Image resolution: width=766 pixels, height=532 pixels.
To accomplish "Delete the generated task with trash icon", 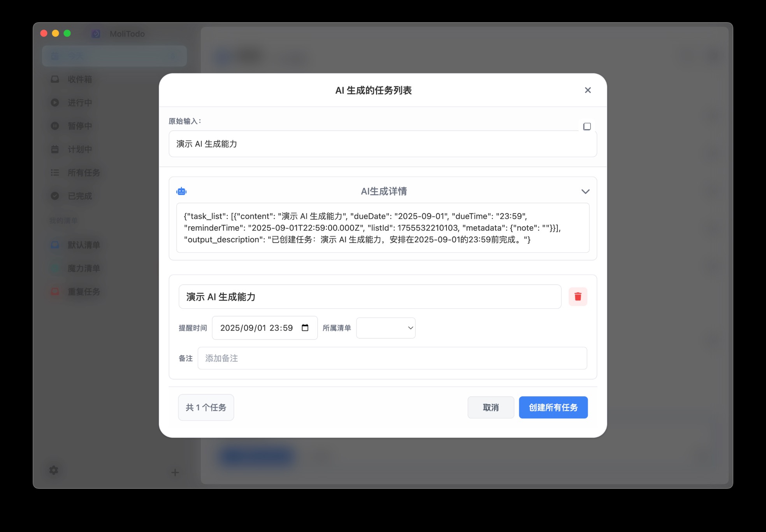I will 578,297.
